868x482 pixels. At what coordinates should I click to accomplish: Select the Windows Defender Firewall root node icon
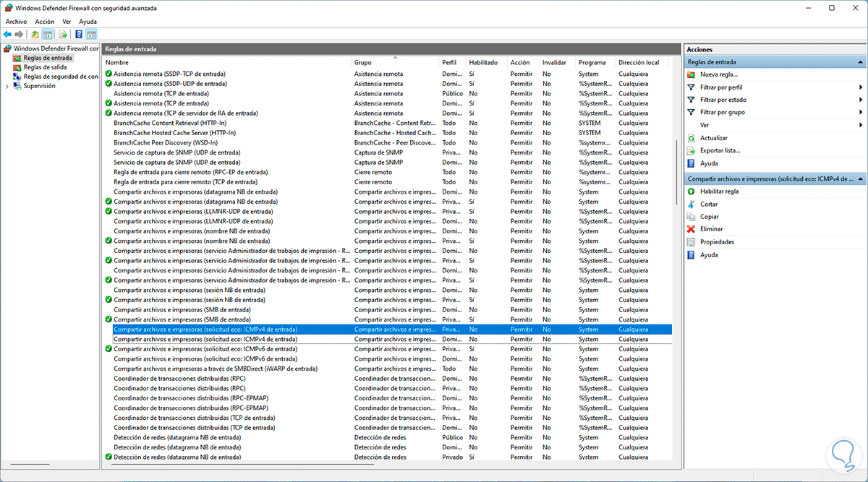click(x=8, y=48)
